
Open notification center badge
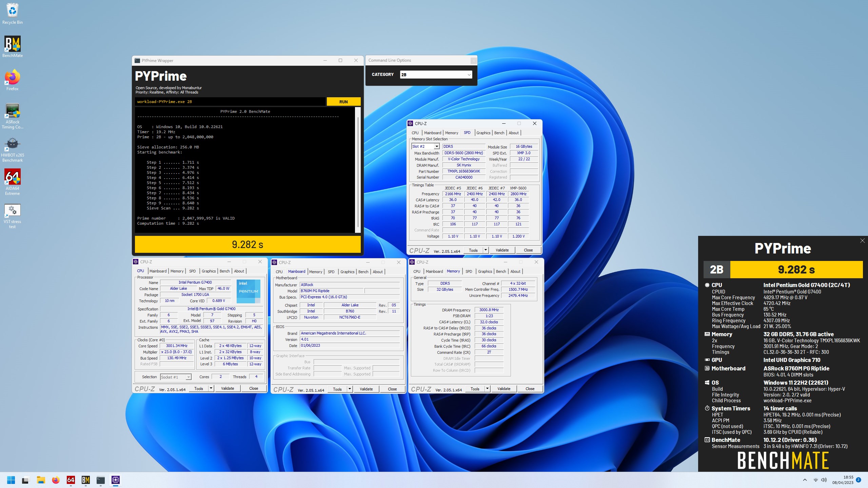click(859, 480)
